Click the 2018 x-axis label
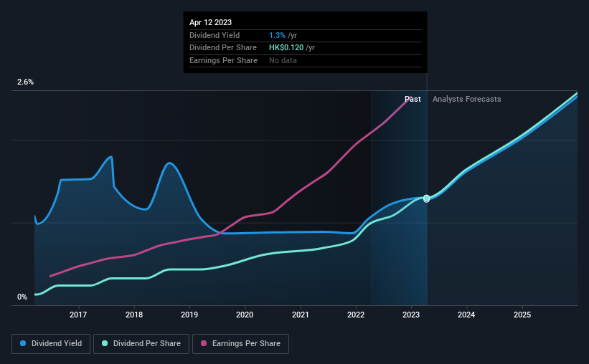Screen dimensions: 589x364 click(x=134, y=315)
